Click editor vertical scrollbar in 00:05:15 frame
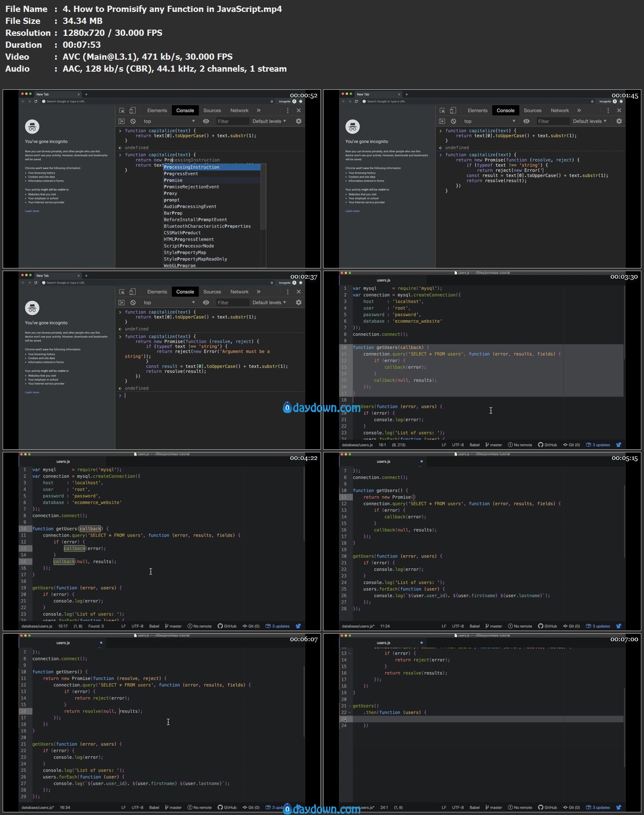The height and width of the screenshot is (815, 644). pos(624,522)
